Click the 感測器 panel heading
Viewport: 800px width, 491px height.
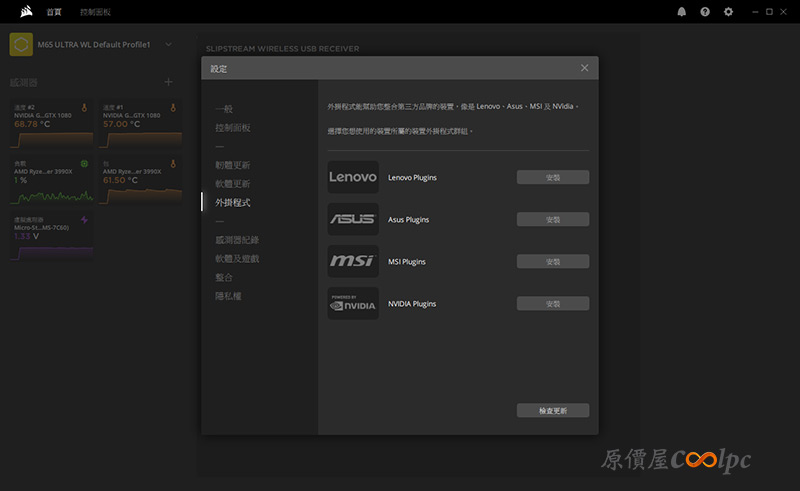23,82
